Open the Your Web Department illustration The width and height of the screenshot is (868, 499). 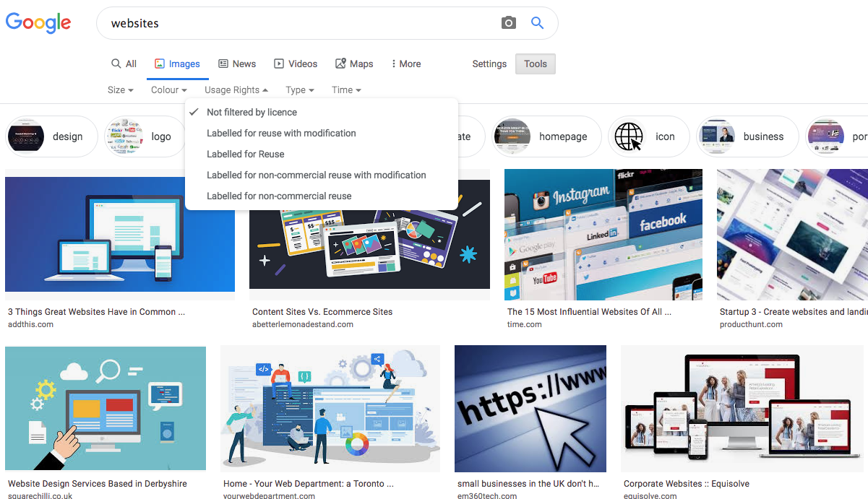coord(330,408)
